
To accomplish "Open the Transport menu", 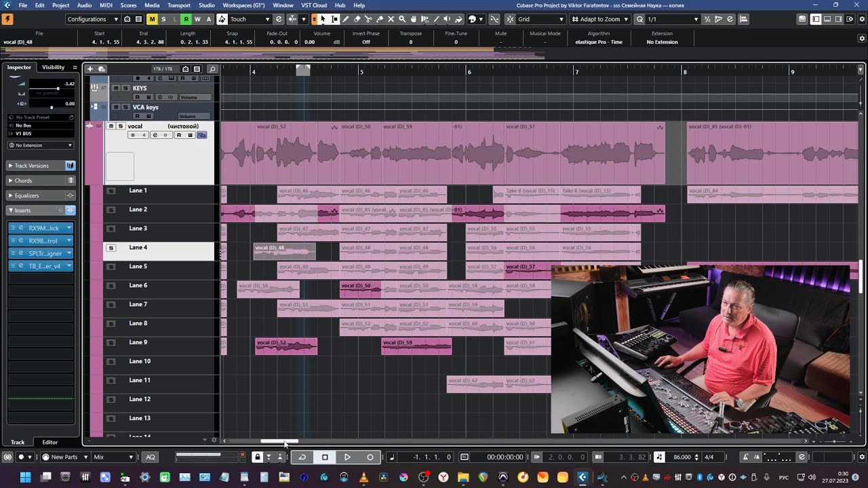I will pyautogui.click(x=179, y=5).
